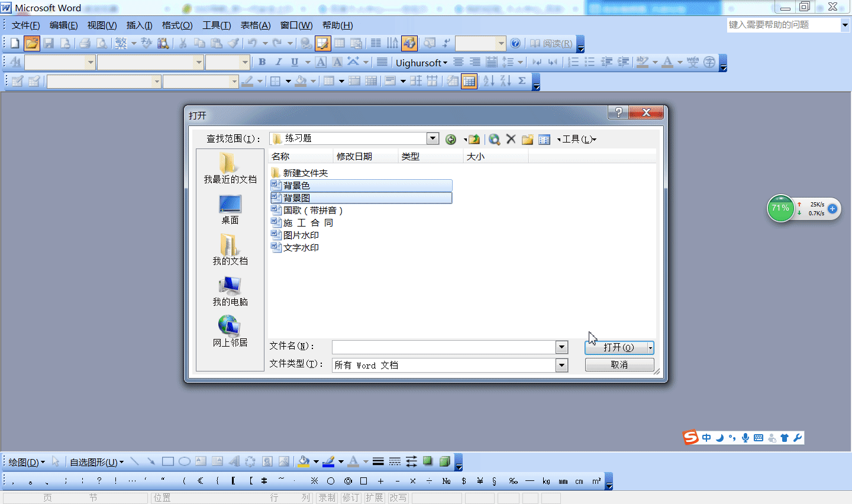
Task: Click the Up one level folder icon
Action: click(474, 139)
